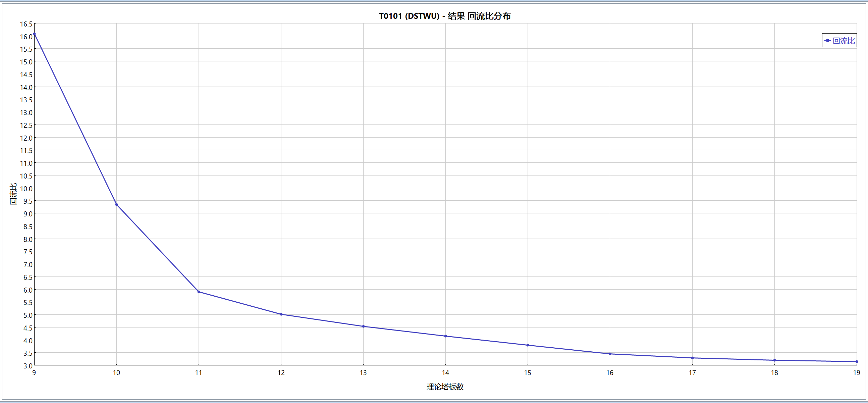Click the last data point at stage 19
The width and height of the screenshot is (868, 403).
[857, 362]
